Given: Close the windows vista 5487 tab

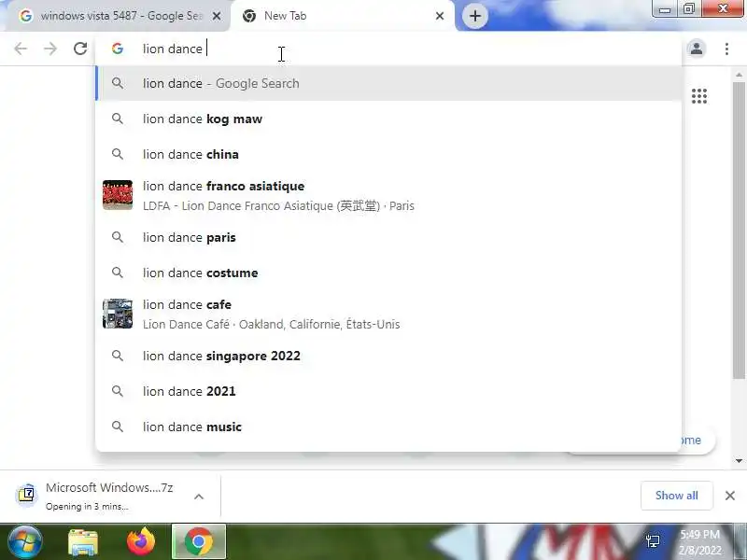Looking at the screenshot, I should (x=217, y=16).
